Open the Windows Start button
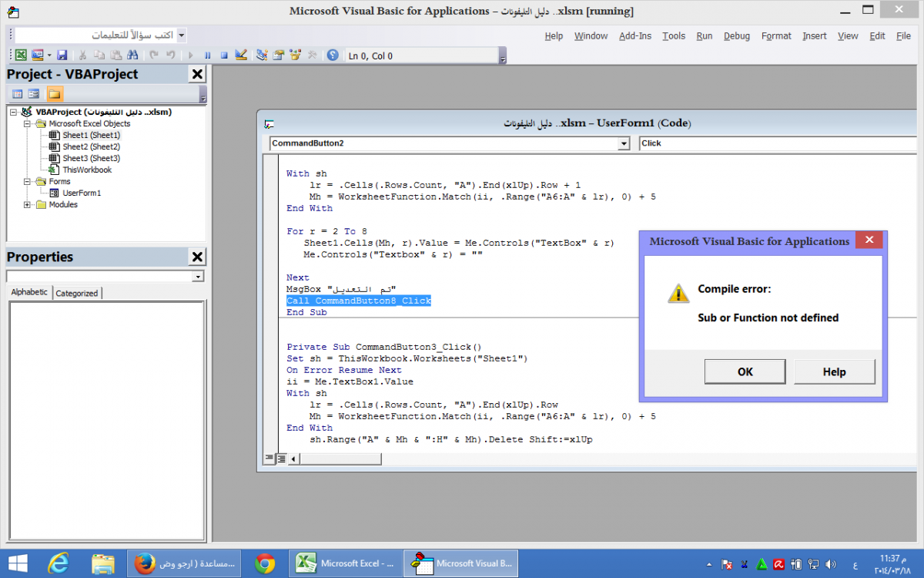Screen dimensions: 924x578 coord(18,563)
